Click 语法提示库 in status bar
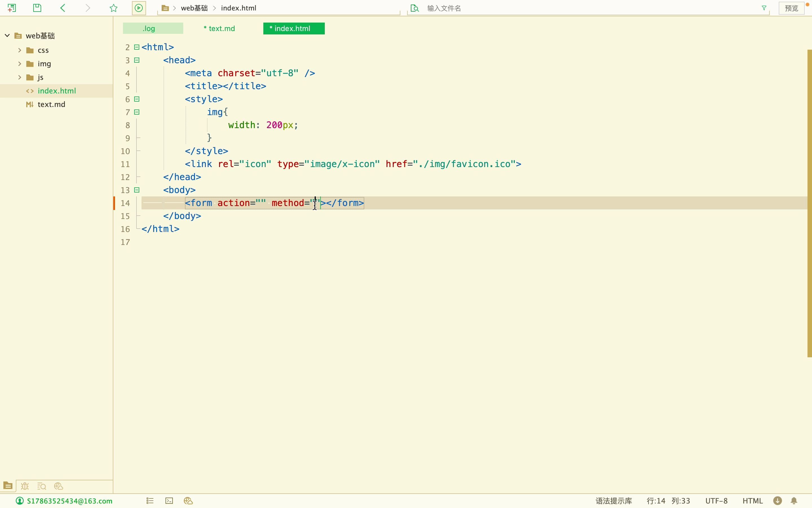Viewport: 812px width, 508px height. [614, 501]
